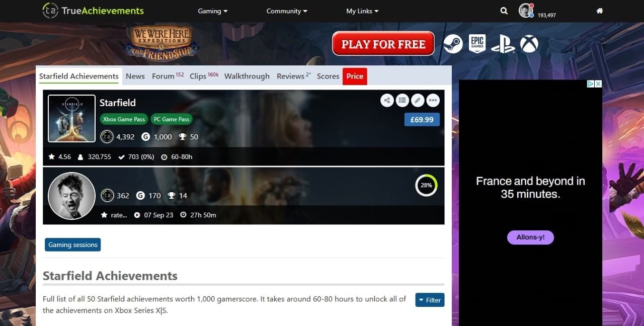The width and height of the screenshot is (644, 326).
Task: Open the Clips tab
Action: (198, 76)
